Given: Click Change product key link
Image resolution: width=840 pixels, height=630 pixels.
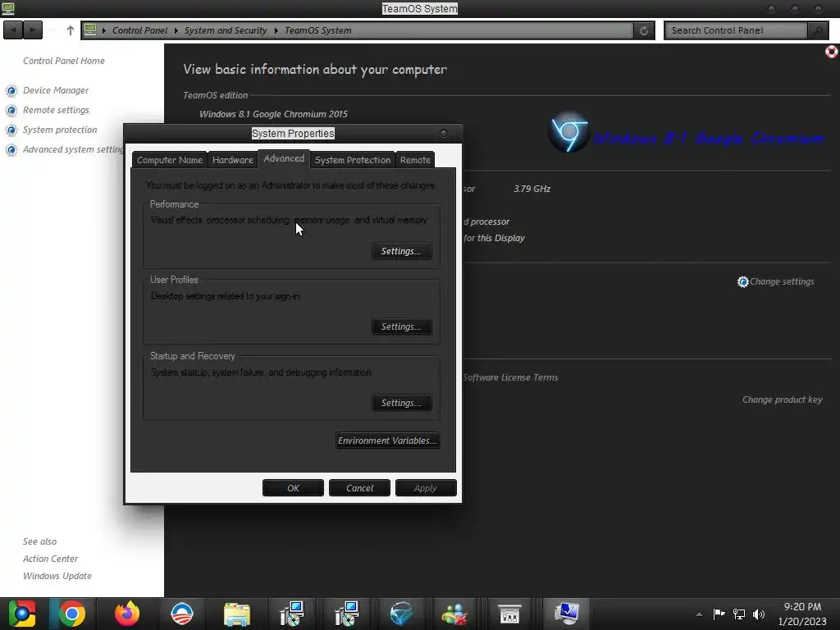Looking at the screenshot, I should [782, 399].
